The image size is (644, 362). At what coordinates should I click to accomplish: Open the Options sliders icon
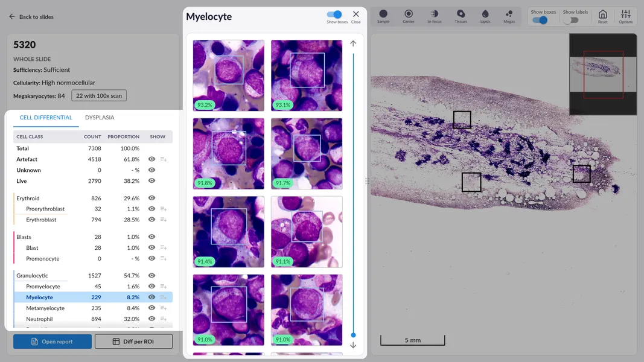(x=625, y=14)
